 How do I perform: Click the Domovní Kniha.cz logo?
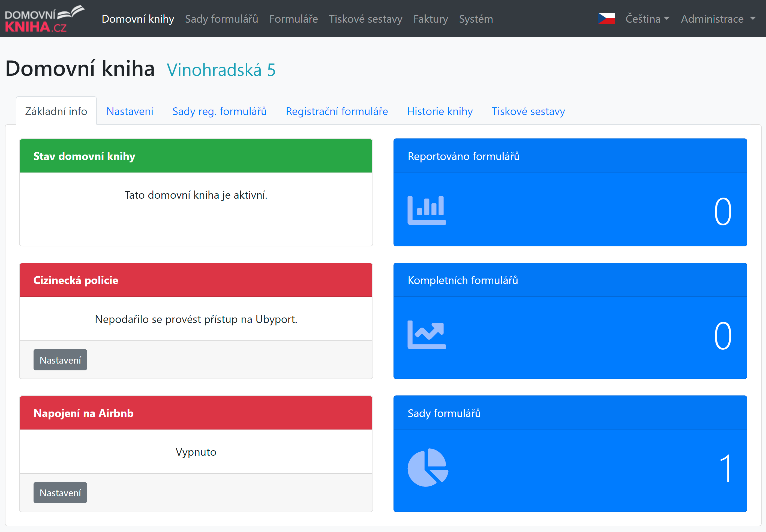(x=45, y=19)
